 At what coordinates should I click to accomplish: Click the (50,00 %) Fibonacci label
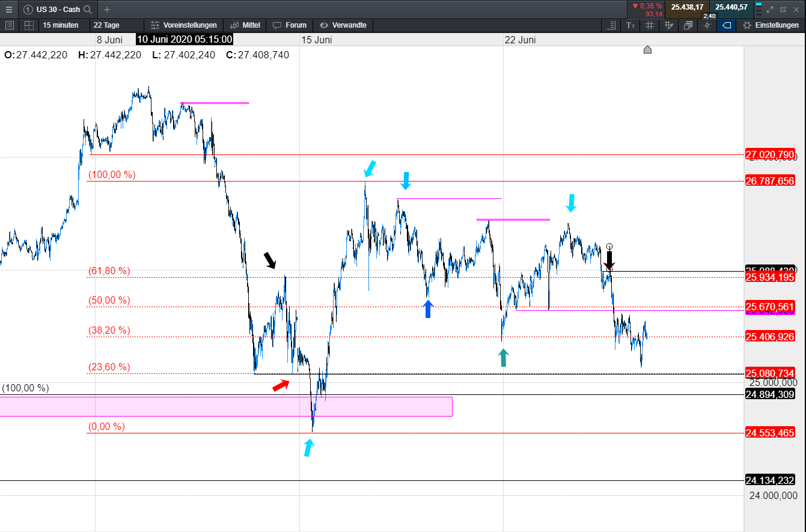pyautogui.click(x=109, y=301)
